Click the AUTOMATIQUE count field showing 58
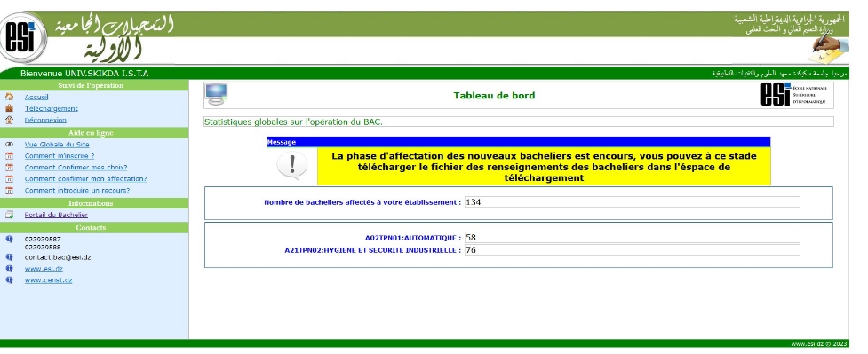This screenshot has height=354, width=868. click(x=633, y=237)
